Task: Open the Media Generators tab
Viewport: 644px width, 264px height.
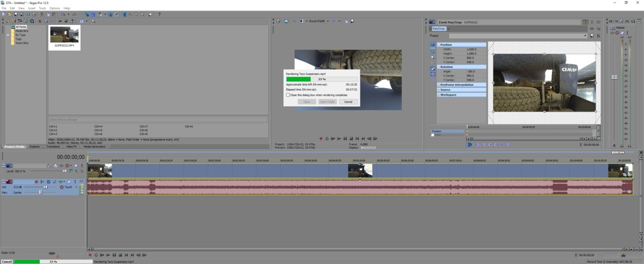Action: (95, 146)
